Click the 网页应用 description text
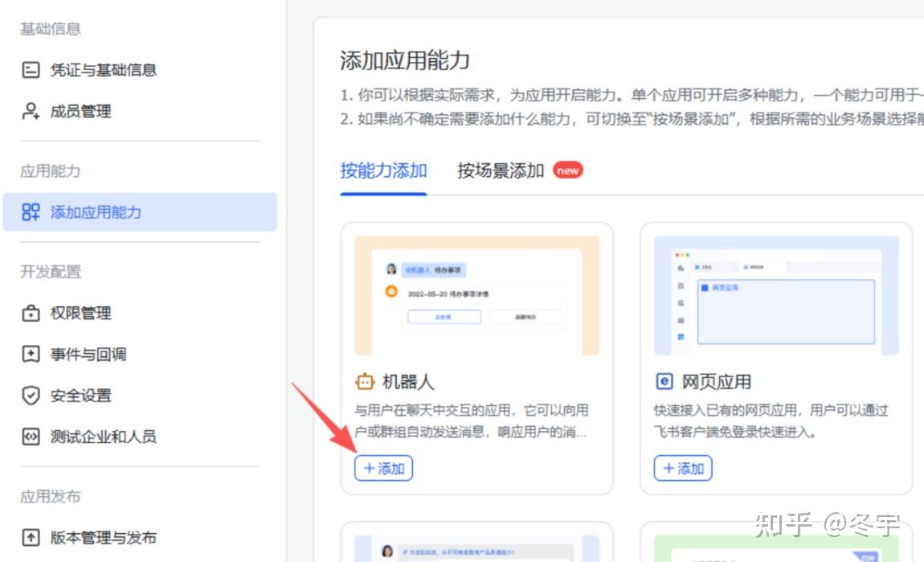924x562 pixels. (x=771, y=421)
